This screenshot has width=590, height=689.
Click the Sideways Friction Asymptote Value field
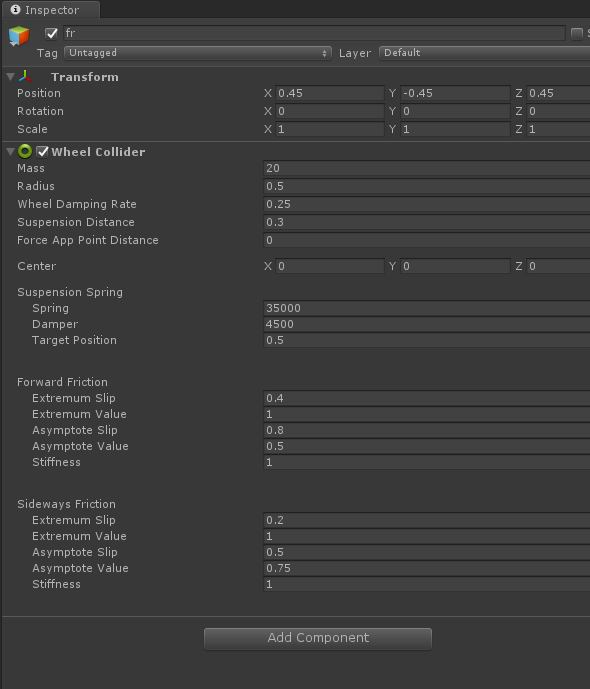click(x=427, y=569)
